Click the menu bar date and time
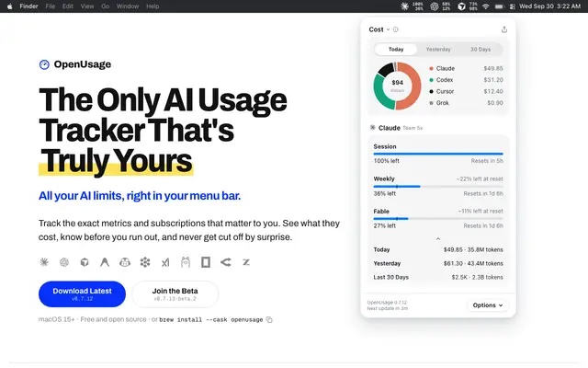The width and height of the screenshot is (588, 368). [x=549, y=6]
